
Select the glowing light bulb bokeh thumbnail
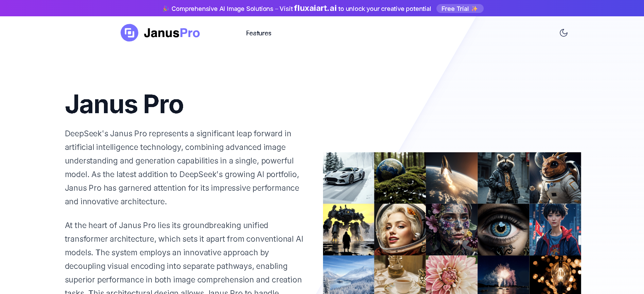click(555, 275)
